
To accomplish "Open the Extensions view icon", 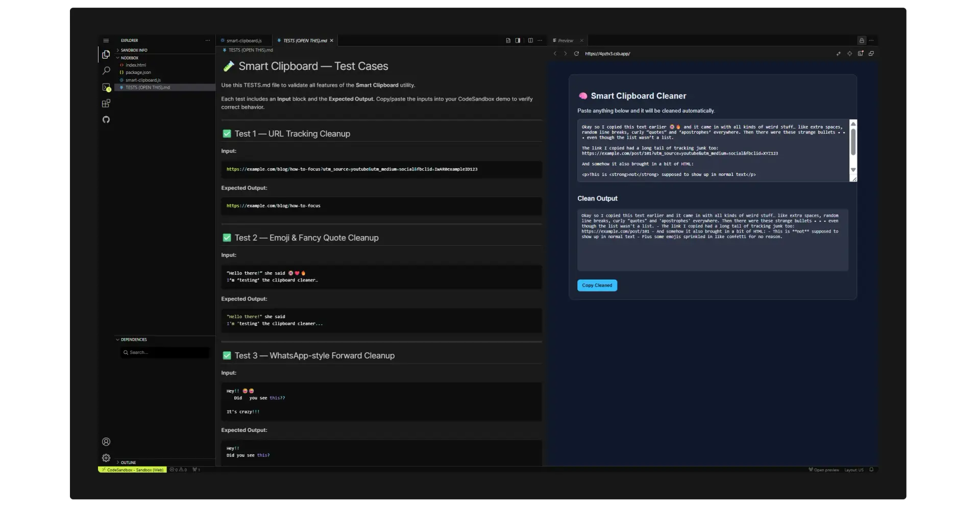I will click(106, 104).
